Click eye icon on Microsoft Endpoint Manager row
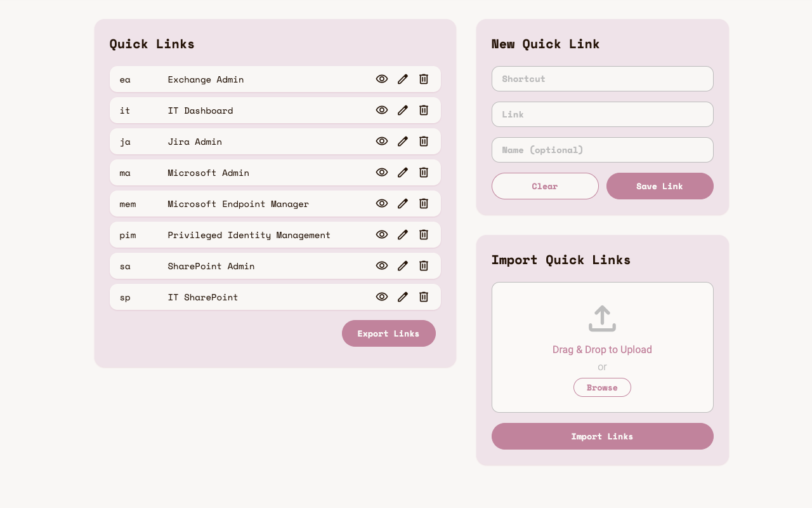This screenshot has width=812, height=508. coord(382,204)
